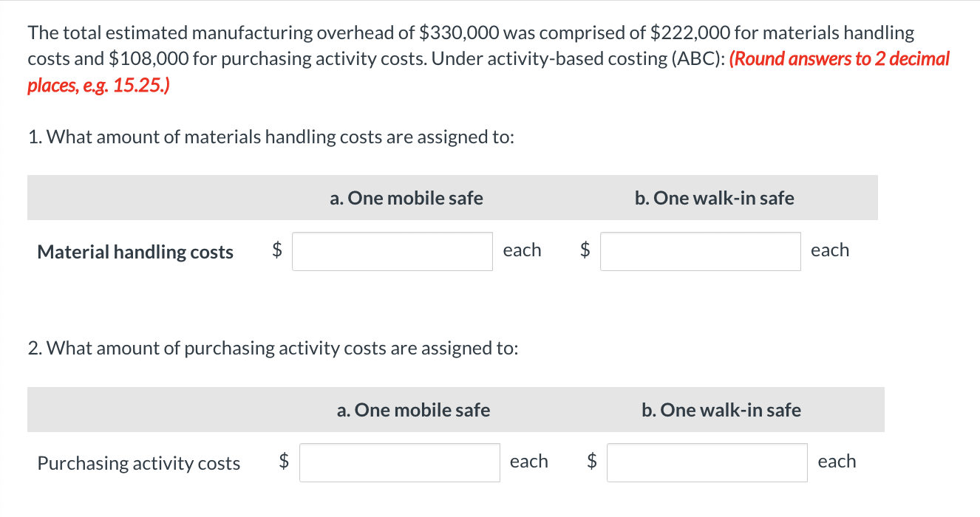Select 'b. One walk-in safe' header in question 1

coord(715,198)
